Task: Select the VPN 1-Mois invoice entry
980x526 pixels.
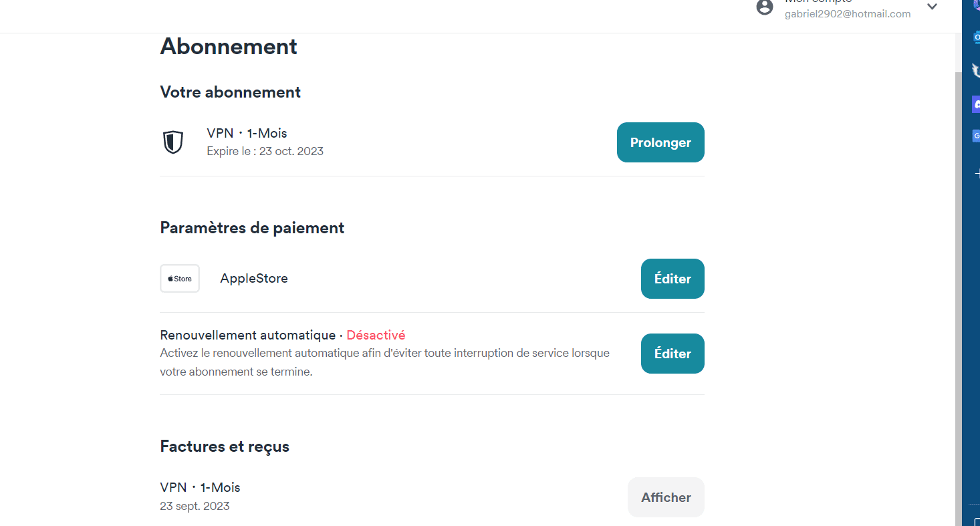Action: (x=200, y=488)
